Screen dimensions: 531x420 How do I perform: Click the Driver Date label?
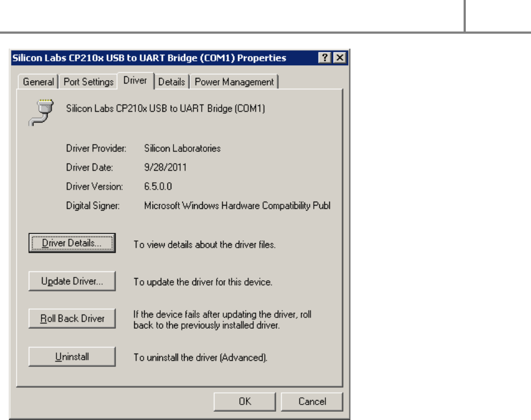(90, 167)
